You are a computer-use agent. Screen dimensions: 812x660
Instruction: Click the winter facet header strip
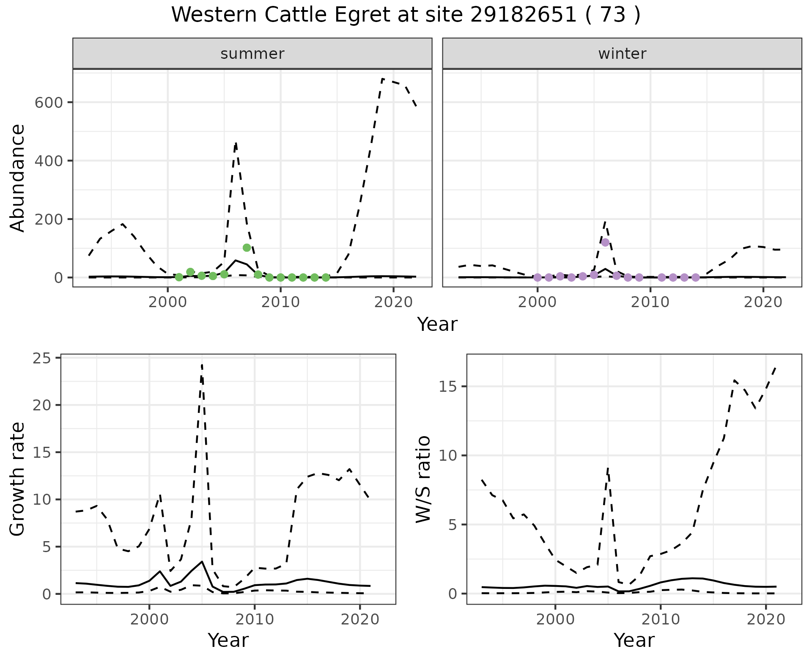[x=622, y=54]
